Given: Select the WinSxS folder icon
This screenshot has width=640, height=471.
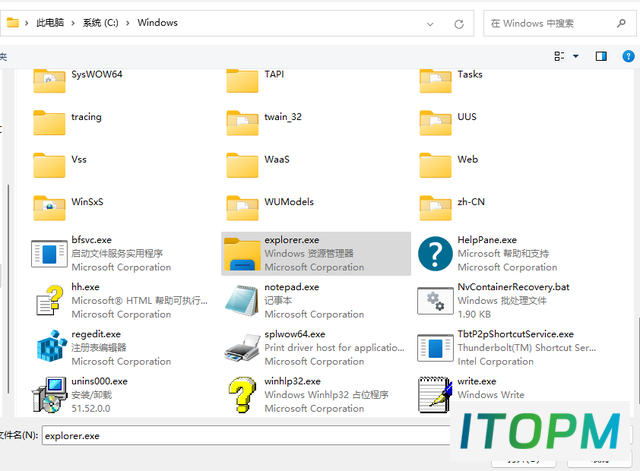Looking at the screenshot, I should point(49,208).
